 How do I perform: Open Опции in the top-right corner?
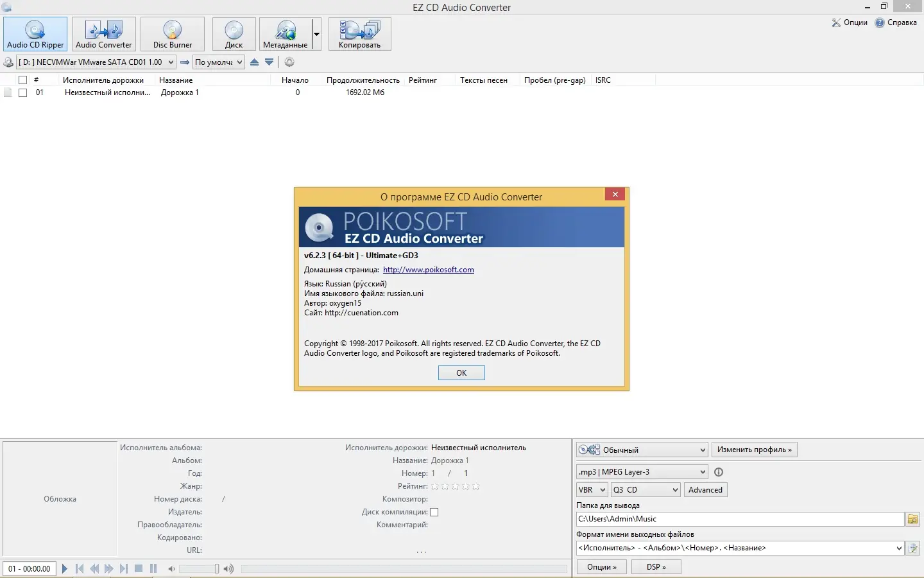pos(850,22)
